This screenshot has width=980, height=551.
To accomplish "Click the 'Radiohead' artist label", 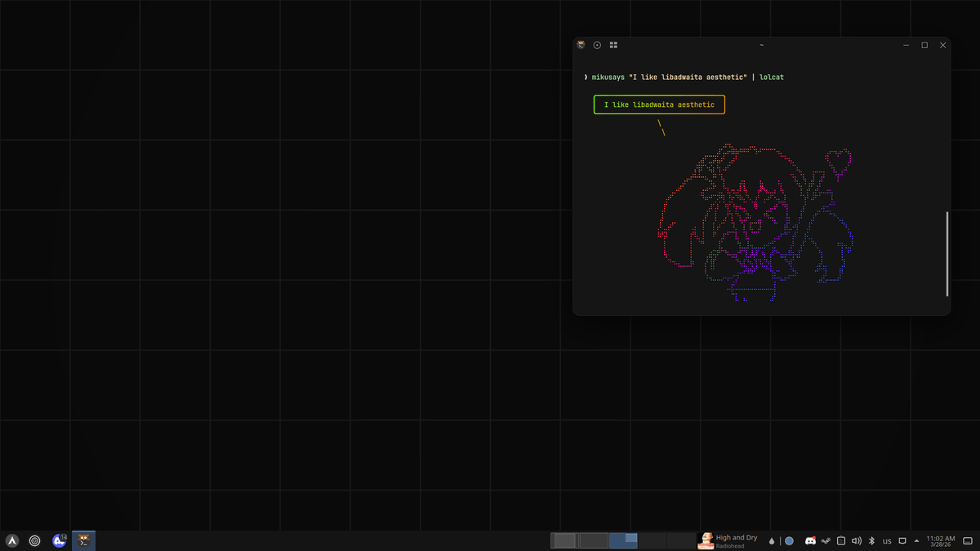I will coord(730,546).
